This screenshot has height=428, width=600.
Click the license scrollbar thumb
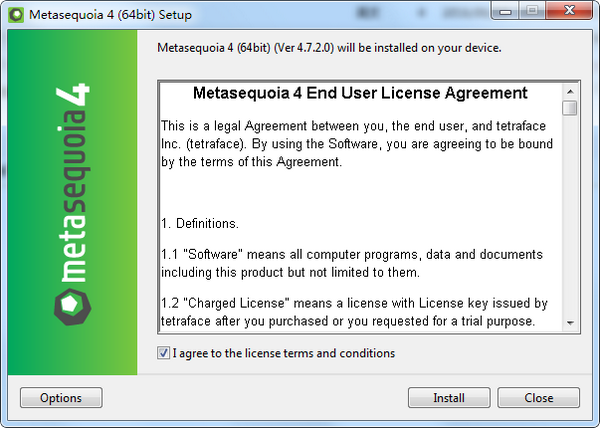point(569,108)
